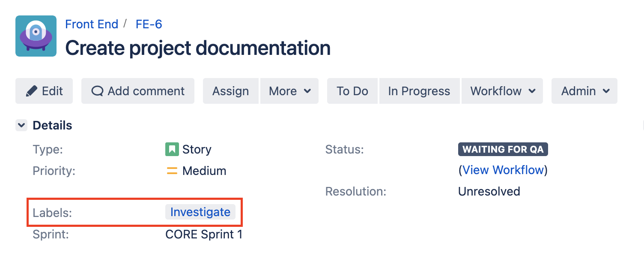The image size is (644, 271).
Task: Click the Create project documentation title
Action: (x=198, y=48)
